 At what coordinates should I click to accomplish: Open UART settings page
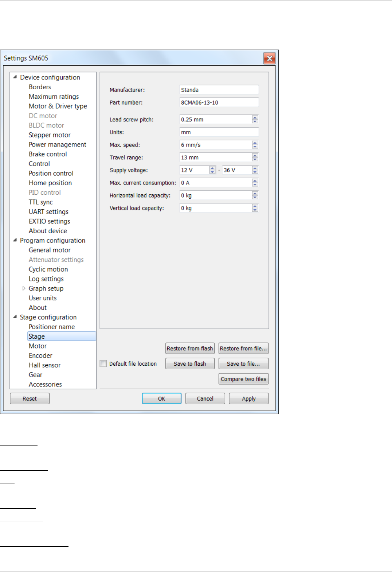[x=48, y=211]
